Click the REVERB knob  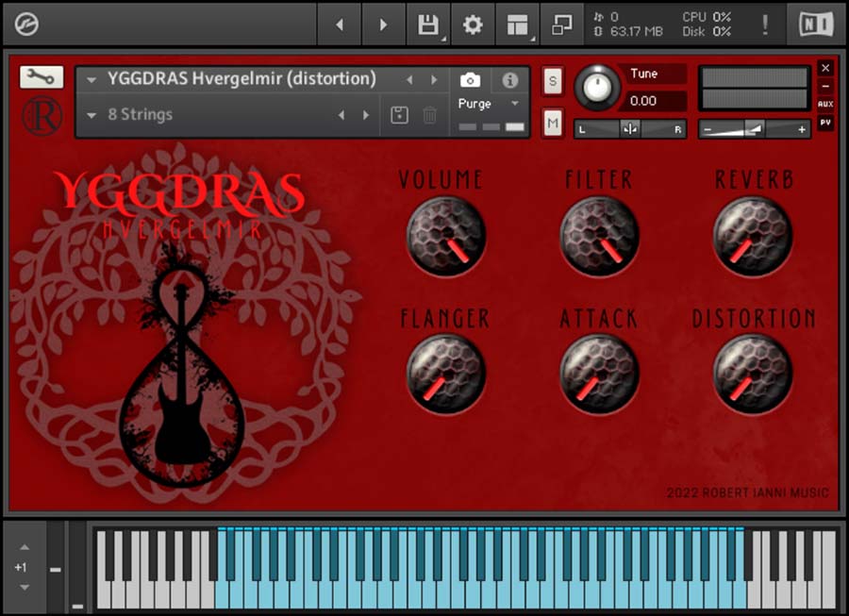753,236
